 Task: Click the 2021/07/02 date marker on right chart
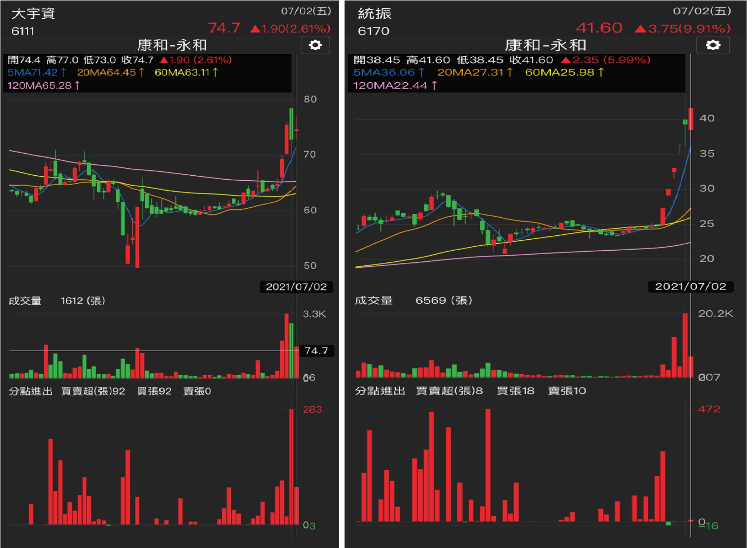pyautogui.click(x=690, y=287)
